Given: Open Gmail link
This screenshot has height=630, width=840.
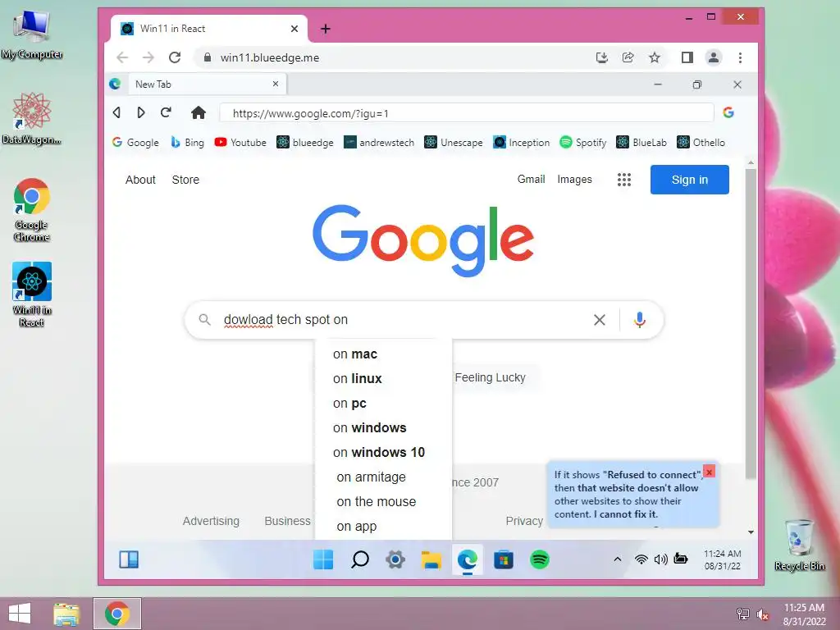Looking at the screenshot, I should pyautogui.click(x=531, y=180).
